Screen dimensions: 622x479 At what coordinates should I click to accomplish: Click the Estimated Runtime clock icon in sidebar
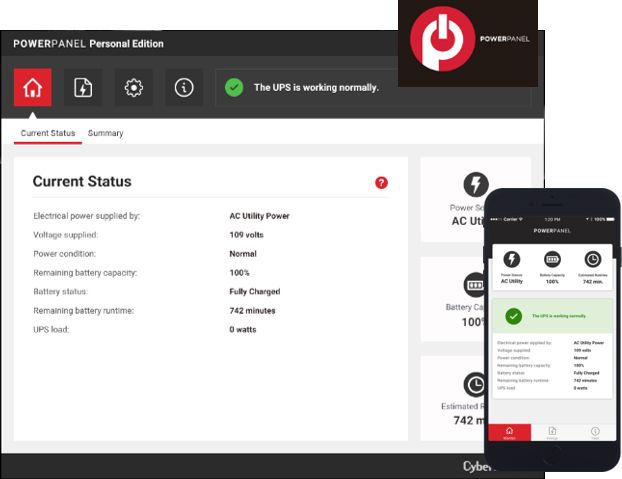pos(474,385)
